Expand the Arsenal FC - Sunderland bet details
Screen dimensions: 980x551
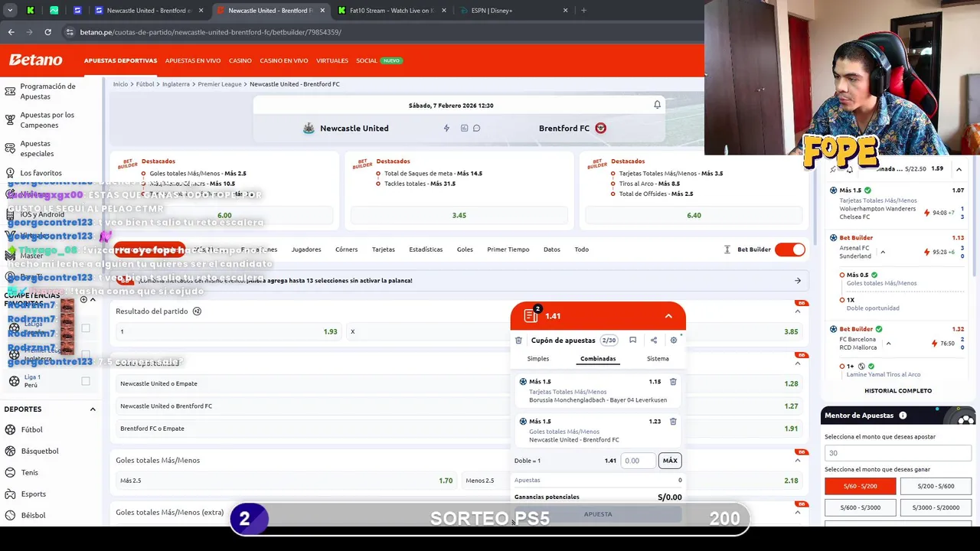tap(883, 253)
